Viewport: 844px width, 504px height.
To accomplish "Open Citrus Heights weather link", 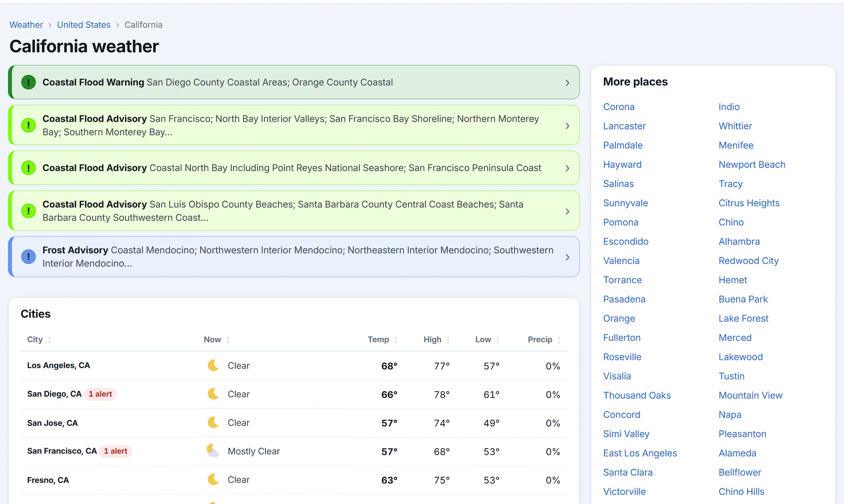I will click(749, 203).
